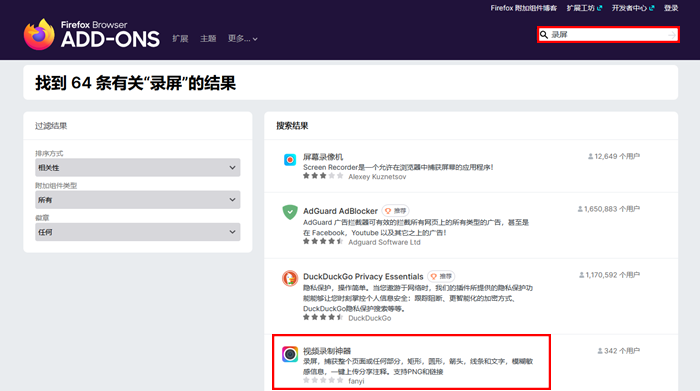700x391 pixels.
Task: Open the AdGuard AdBlocker result title
Action: tap(340, 211)
